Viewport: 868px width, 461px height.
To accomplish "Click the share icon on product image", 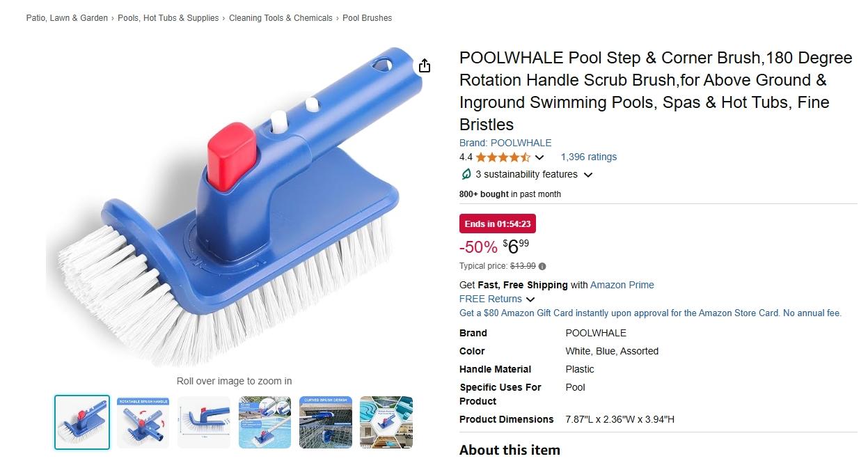I will (x=425, y=66).
